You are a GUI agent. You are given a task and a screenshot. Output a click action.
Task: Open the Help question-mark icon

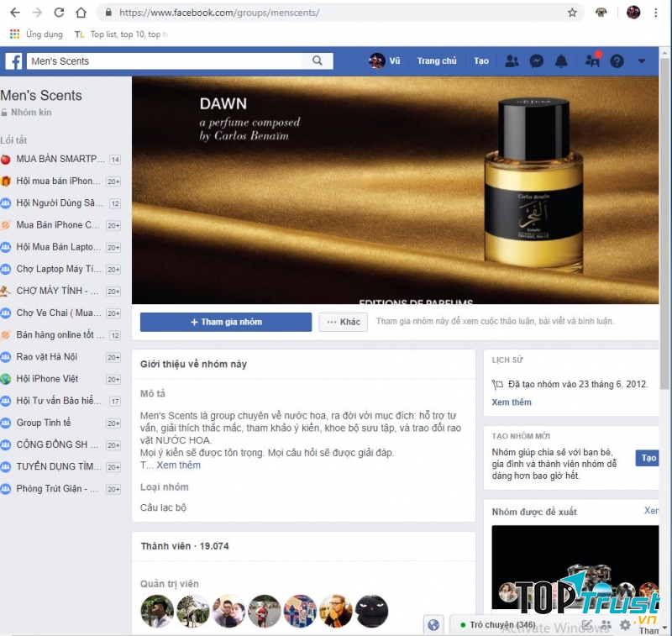(x=616, y=60)
